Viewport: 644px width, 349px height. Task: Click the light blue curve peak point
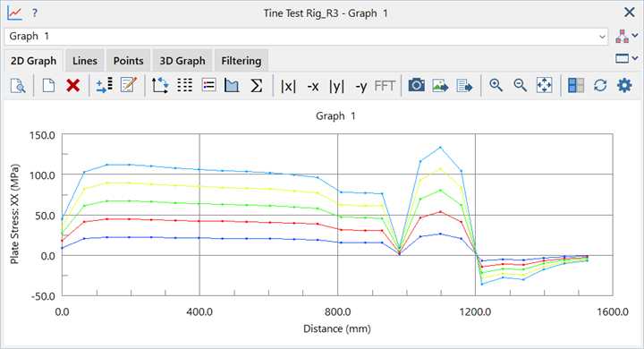[440, 147]
